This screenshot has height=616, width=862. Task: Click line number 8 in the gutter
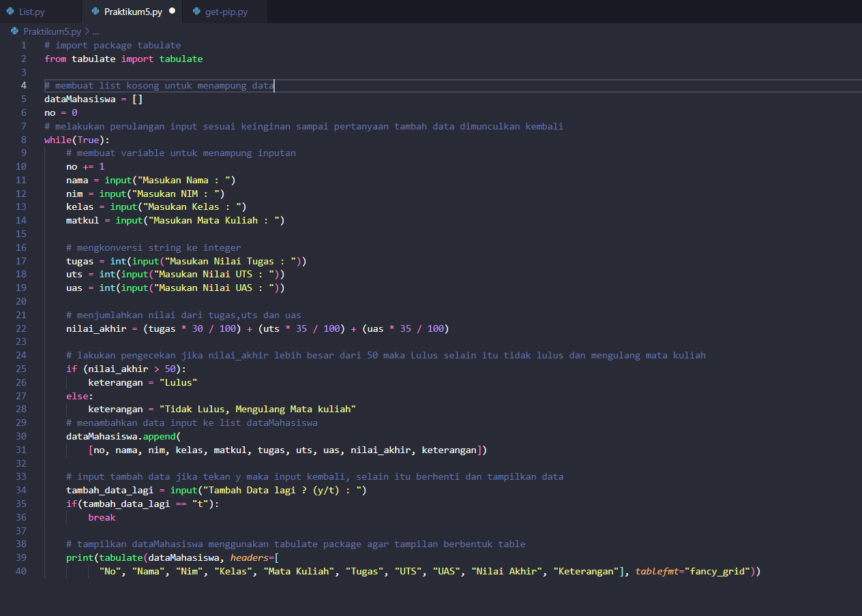[23, 139]
